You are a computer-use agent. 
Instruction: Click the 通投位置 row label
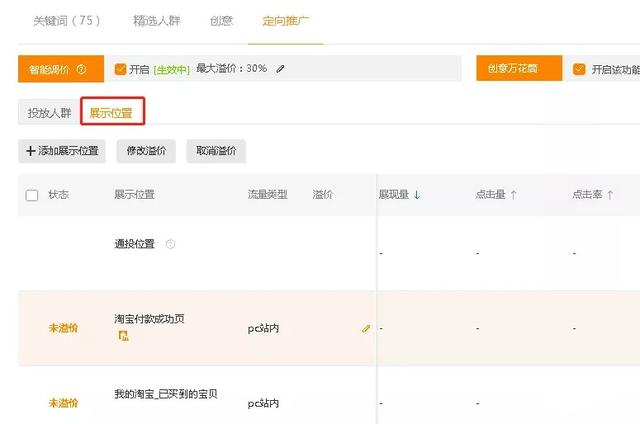click(134, 244)
